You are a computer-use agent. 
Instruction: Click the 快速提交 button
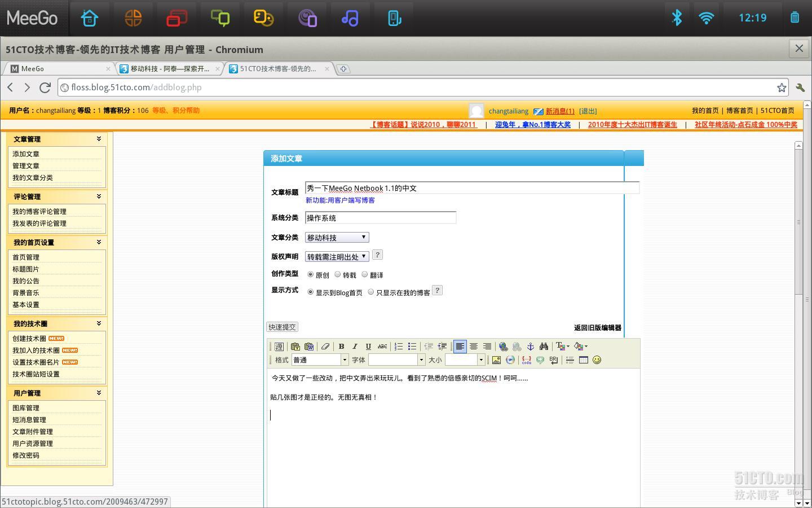click(x=282, y=327)
